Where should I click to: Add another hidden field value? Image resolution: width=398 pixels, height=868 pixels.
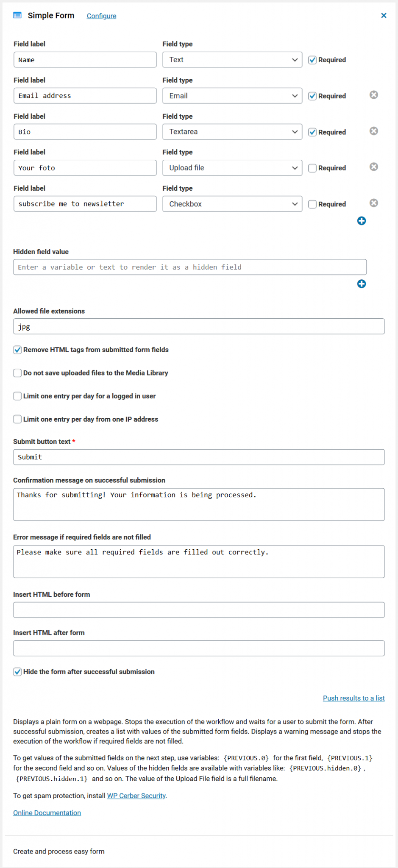[361, 284]
